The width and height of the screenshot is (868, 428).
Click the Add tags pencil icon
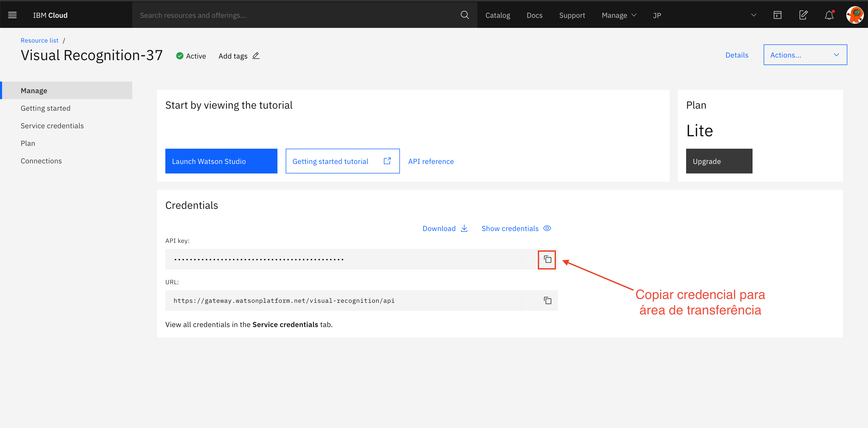coord(256,56)
